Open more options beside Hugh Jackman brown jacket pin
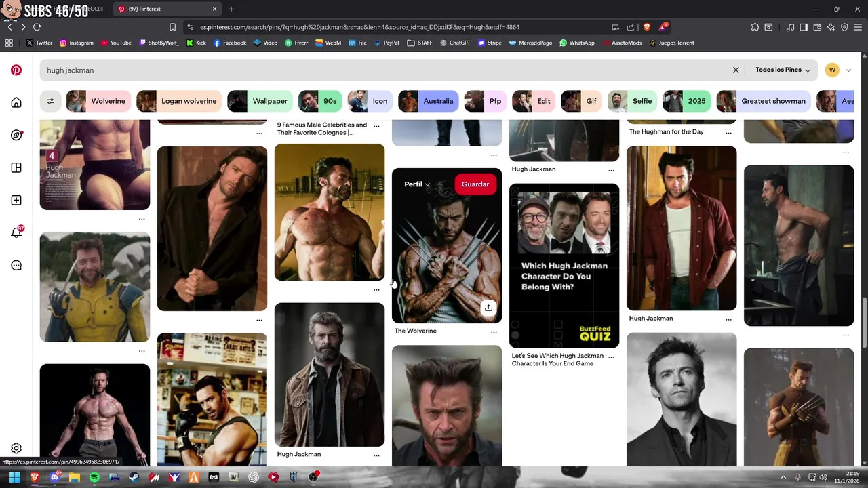This screenshot has width=868, height=488. (376, 455)
